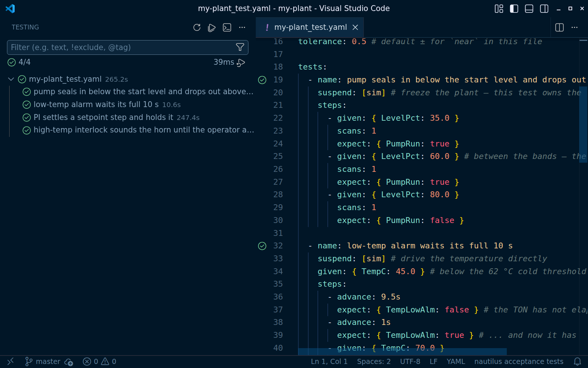Viewport: 588px width, 368px height.
Task: Open the remote window indicator
Action: pyautogui.click(x=10, y=361)
